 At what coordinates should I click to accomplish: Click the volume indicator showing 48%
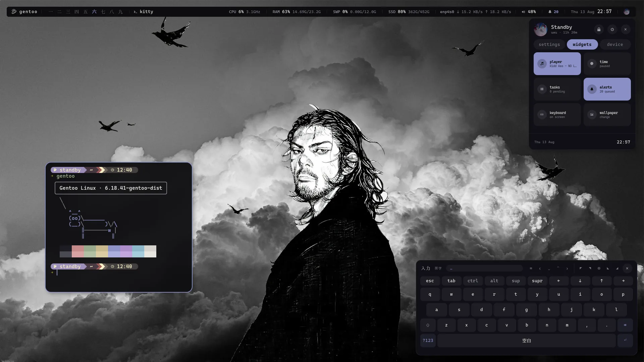click(x=529, y=12)
